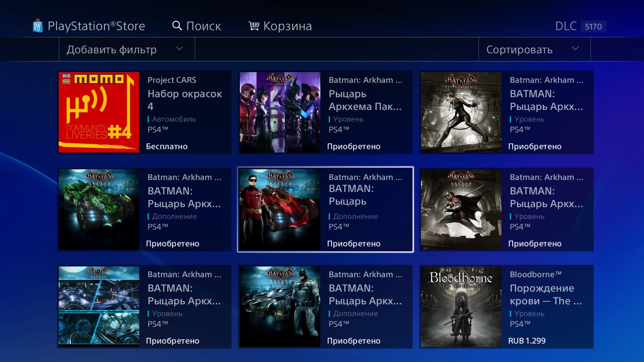Open the Порождение крови — The ... title
Viewport: 644px width, 362px height.
(x=546, y=294)
